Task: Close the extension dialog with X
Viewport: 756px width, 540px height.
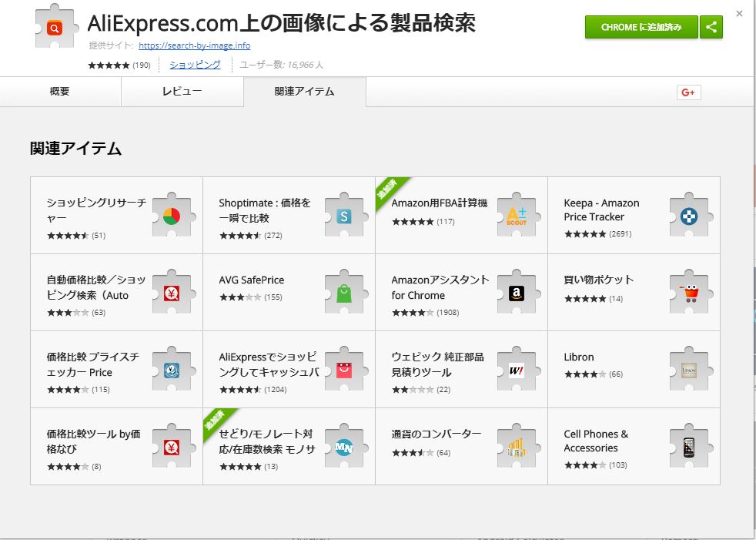Action: click(x=739, y=14)
